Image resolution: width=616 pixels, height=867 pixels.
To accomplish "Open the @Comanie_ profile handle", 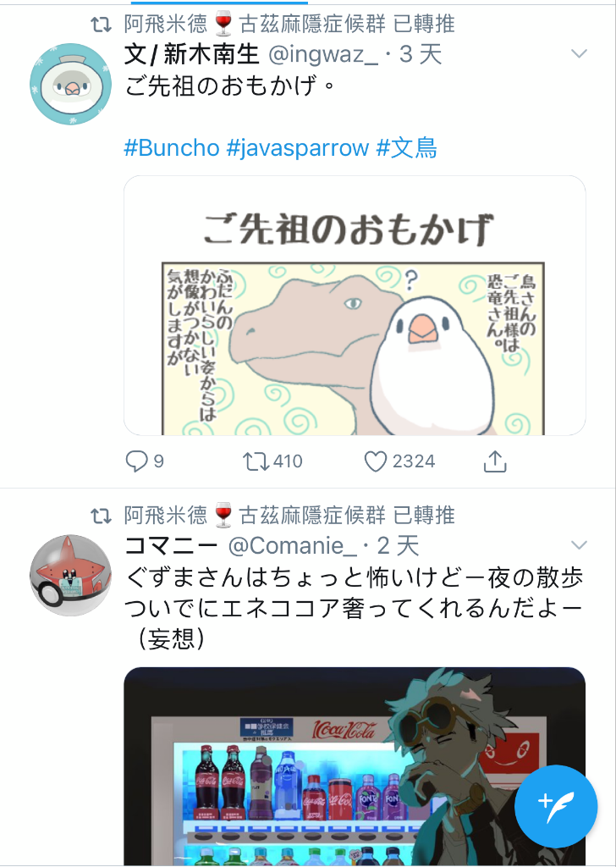I will tap(293, 546).
